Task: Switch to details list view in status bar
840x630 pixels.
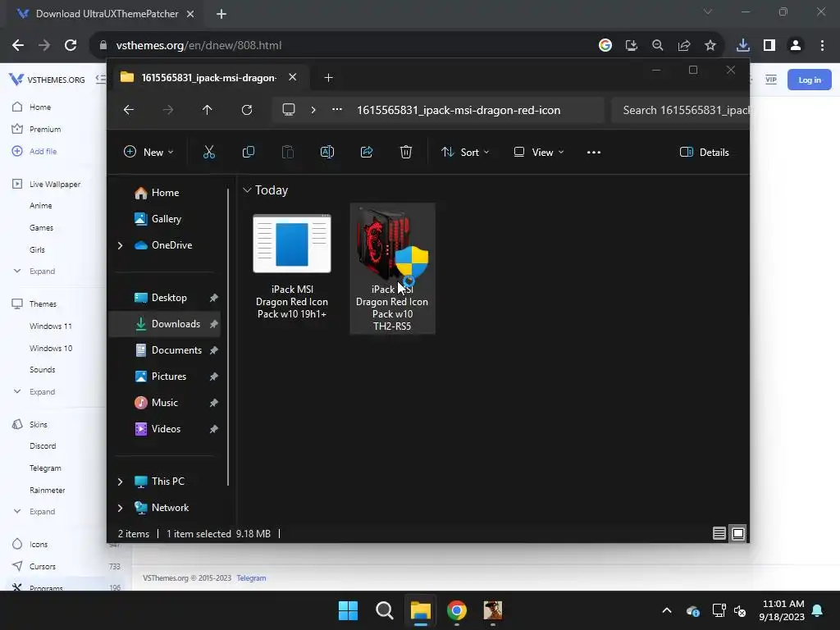Action: coord(719,533)
